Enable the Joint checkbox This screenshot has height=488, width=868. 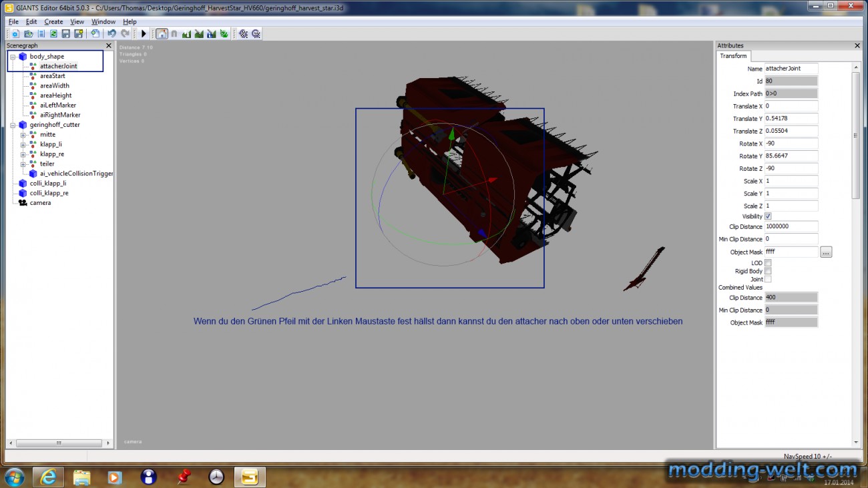coord(768,279)
